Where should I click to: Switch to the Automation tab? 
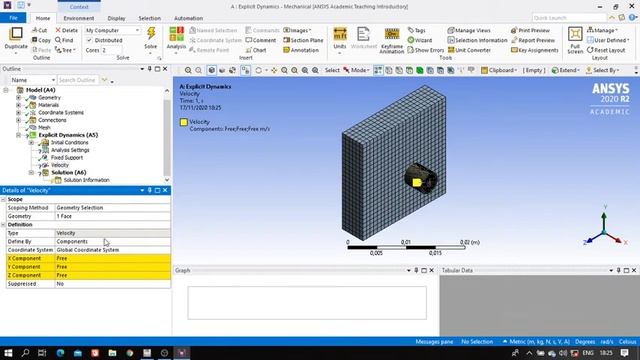click(x=188, y=18)
